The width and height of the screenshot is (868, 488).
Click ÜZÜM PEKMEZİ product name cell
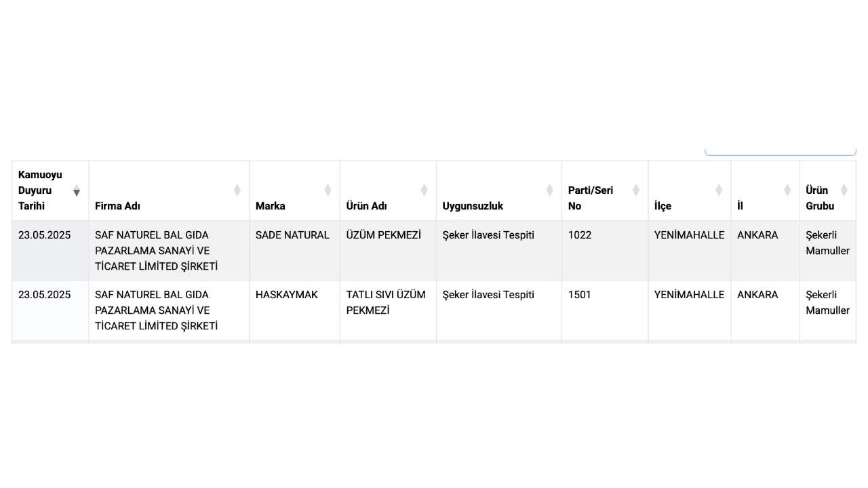click(388, 251)
